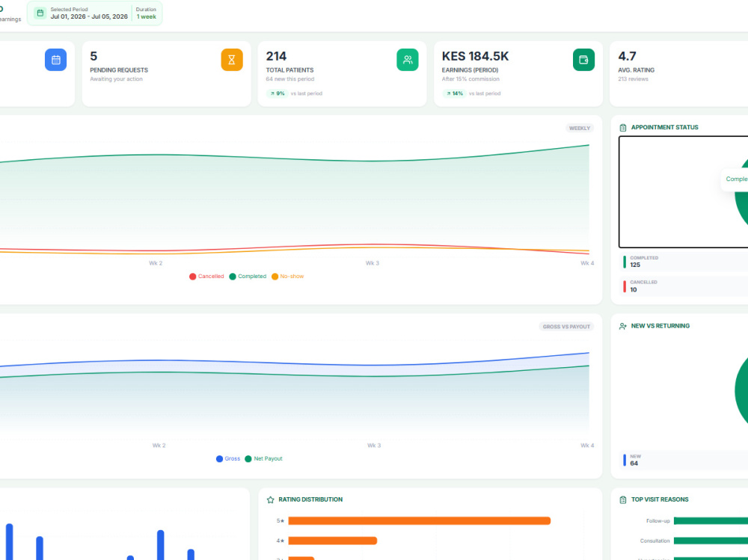This screenshot has height=560, width=748.
Task: Click the blue Gross line in earnings chart
Action: tap(295, 363)
